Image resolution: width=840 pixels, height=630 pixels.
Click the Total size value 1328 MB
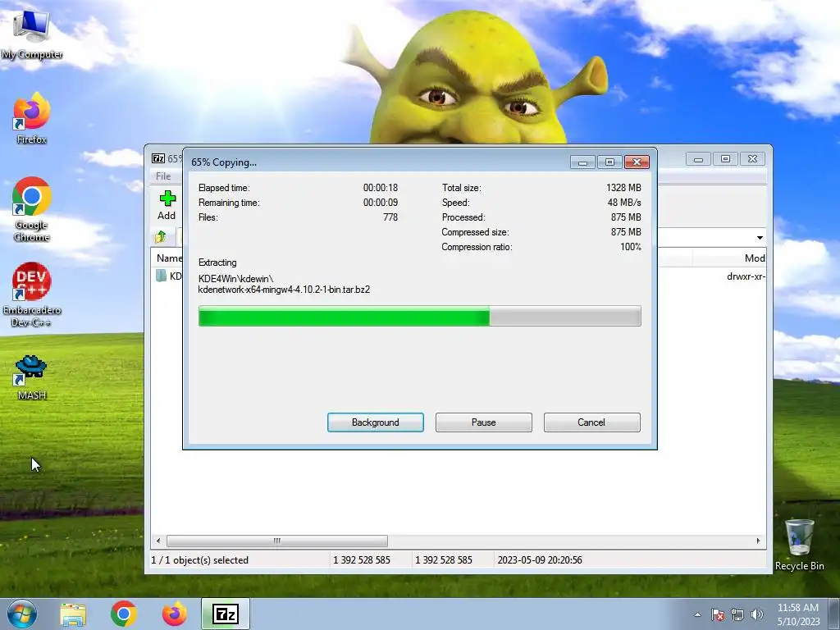point(623,188)
